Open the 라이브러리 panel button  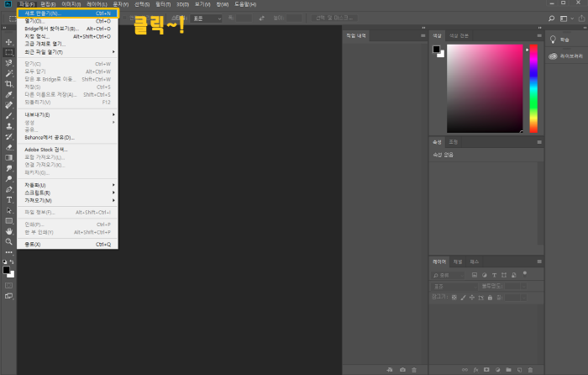click(x=566, y=56)
